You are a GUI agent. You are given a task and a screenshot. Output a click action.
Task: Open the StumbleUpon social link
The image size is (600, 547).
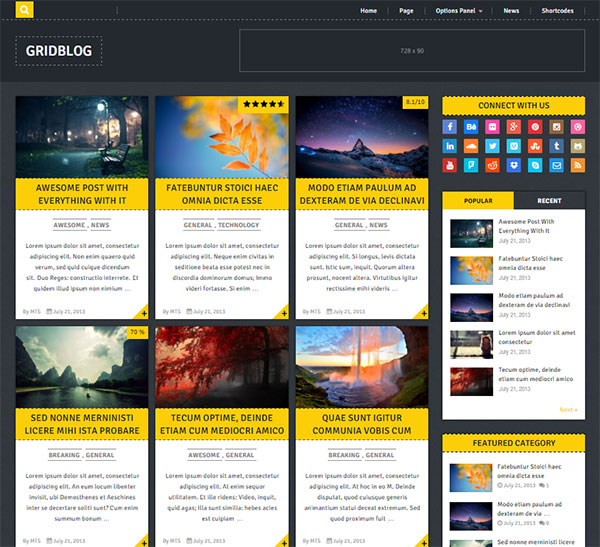[x=535, y=146]
